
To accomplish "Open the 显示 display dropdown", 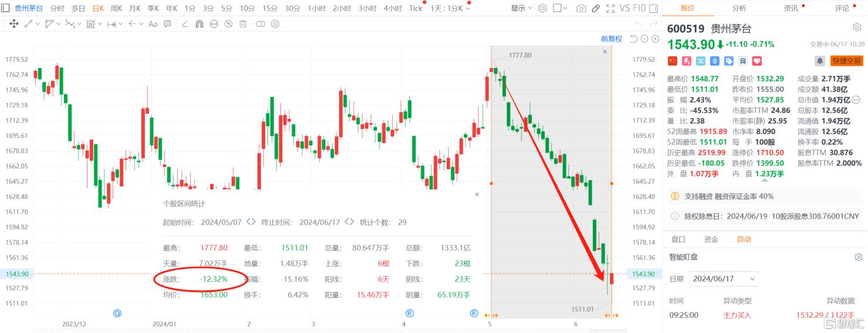I will (x=521, y=8).
